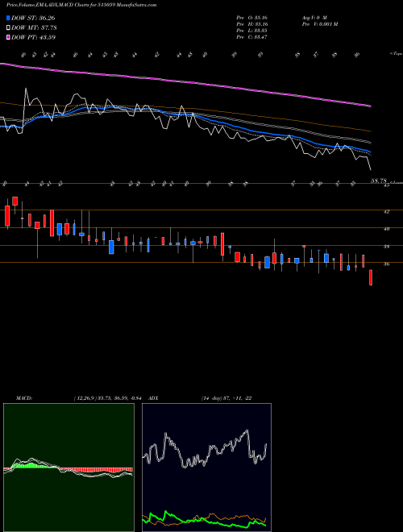
Task: Click the chart title for 515059 MunafaSutra.com
Action: [x=81, y=5]
